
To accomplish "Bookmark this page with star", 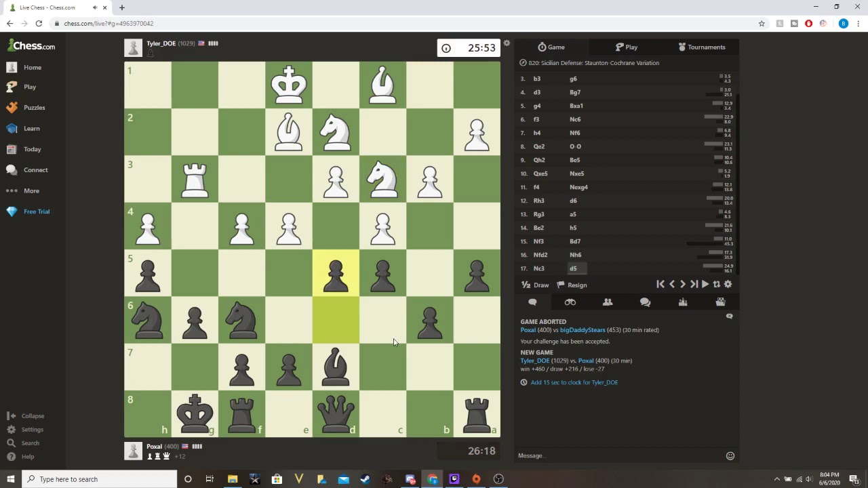I will [762, 23].
